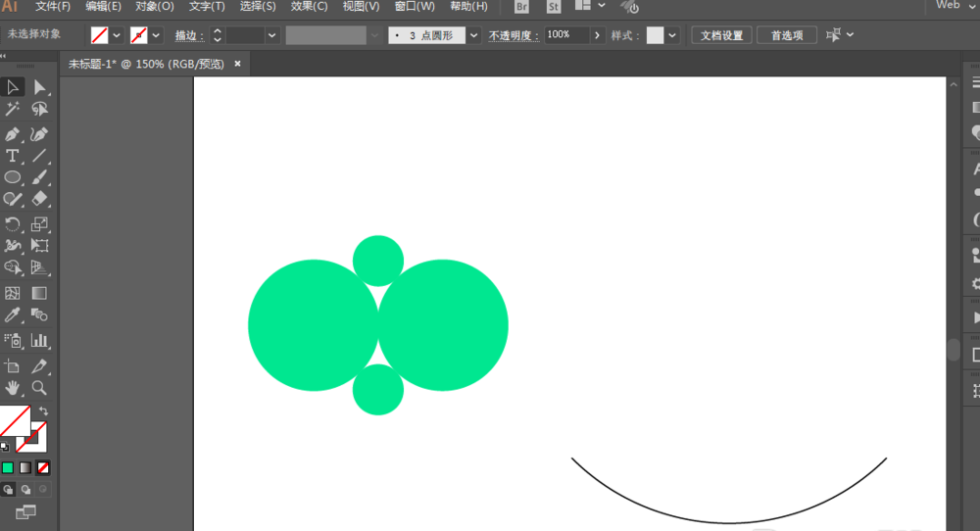Screen dimensions: 980x531
Task: Open the Web workspace switcher
Action: [x=955, y=6]
